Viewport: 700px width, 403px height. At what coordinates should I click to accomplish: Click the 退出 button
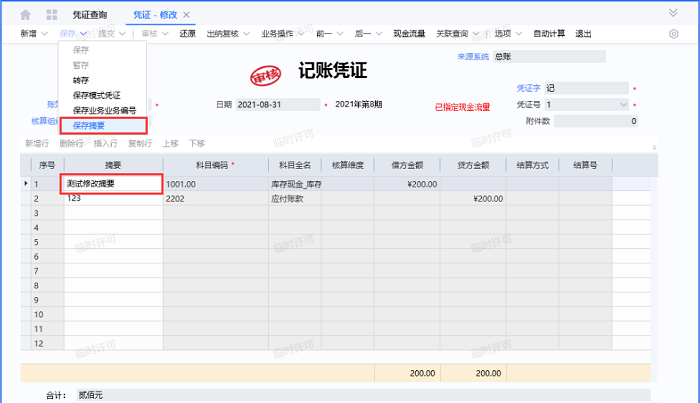pos(583,34)
